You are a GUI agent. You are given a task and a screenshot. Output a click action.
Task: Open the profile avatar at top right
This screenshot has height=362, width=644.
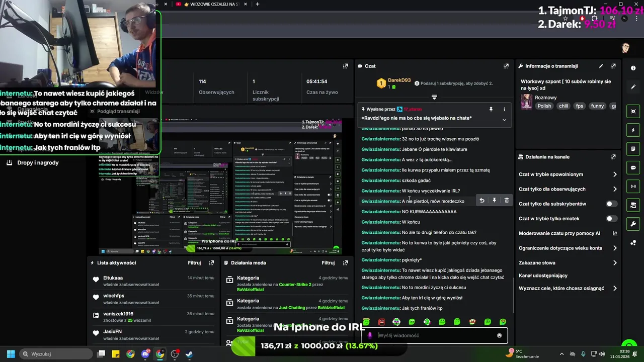click(625, 48)
